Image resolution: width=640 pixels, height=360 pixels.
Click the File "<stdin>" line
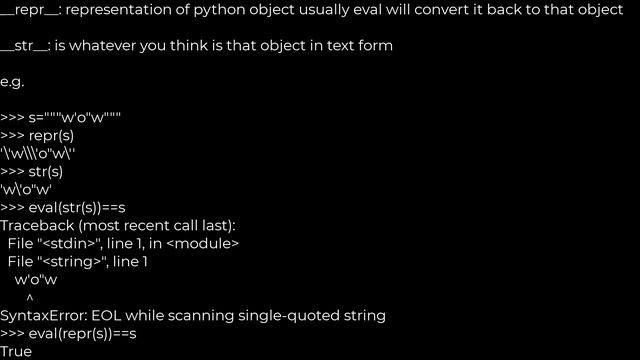click(x=123, y=244)
